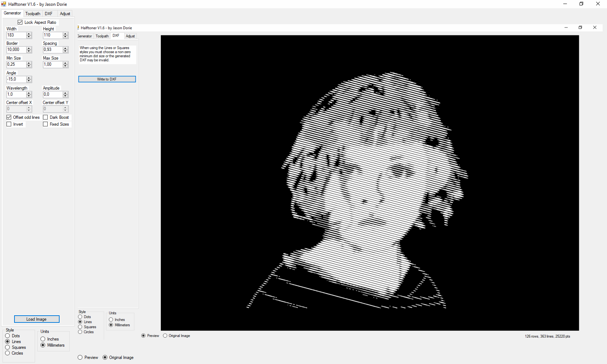Viewport: 607px width, 364px height.
Task: Toggle the Invert checkbox
Action: 9,124
